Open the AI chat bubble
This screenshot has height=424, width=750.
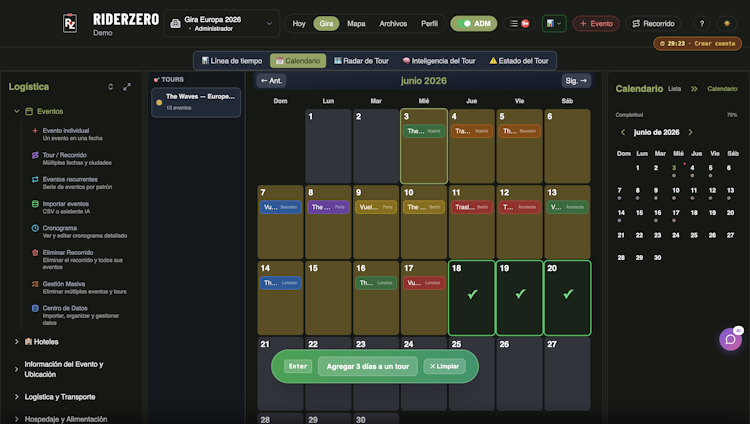point(730,339)
